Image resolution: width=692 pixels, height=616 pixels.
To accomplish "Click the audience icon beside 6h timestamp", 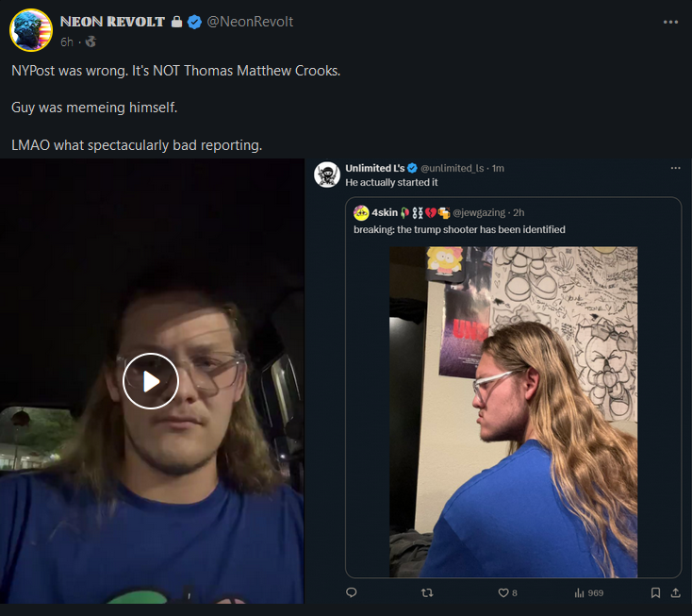I will pyautogui.click(x=91, y=42).
